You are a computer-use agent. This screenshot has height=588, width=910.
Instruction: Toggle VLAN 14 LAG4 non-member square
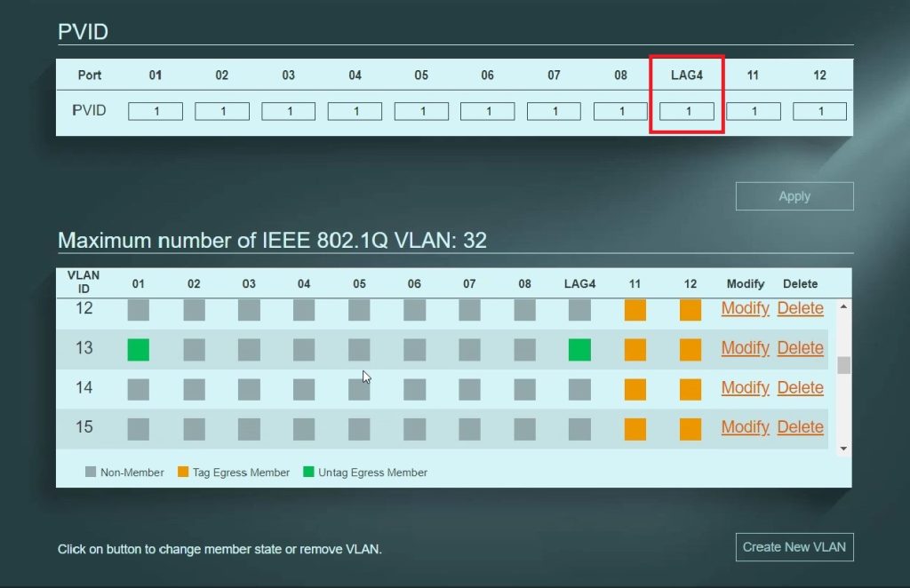tap(579, 390)
